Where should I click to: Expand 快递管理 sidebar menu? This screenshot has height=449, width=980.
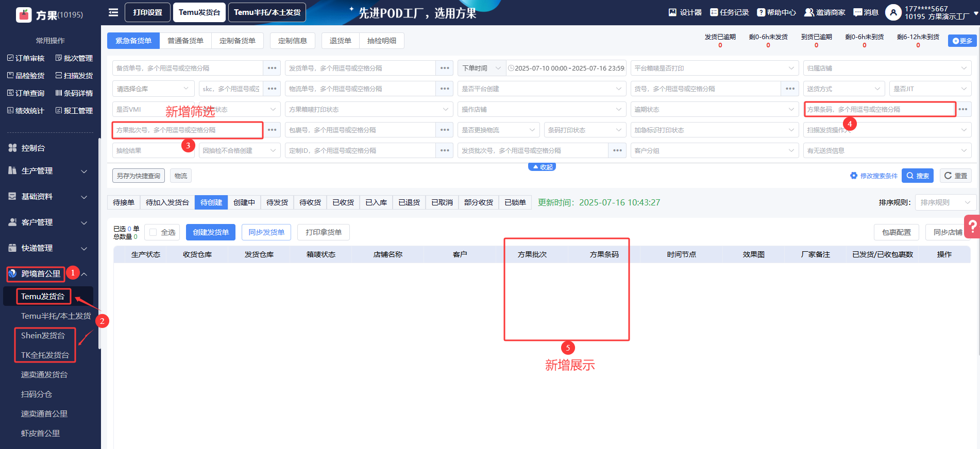[48, 248]
